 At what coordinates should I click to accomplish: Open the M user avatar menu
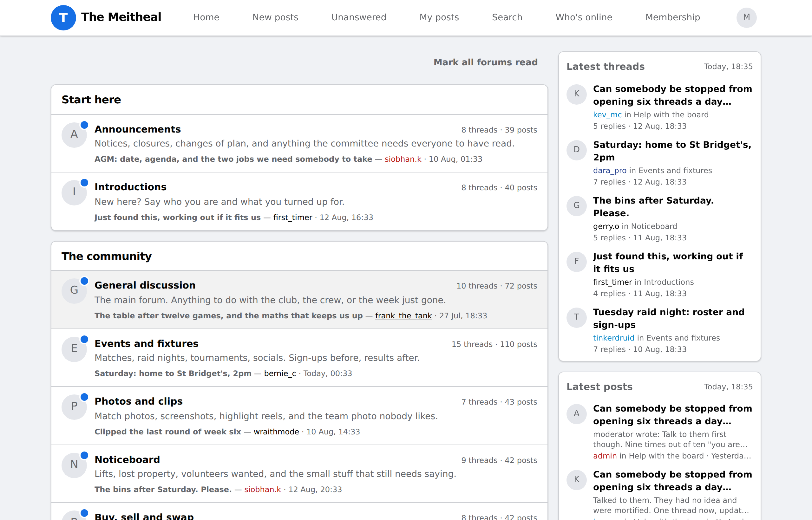click(x=746, y=17)
